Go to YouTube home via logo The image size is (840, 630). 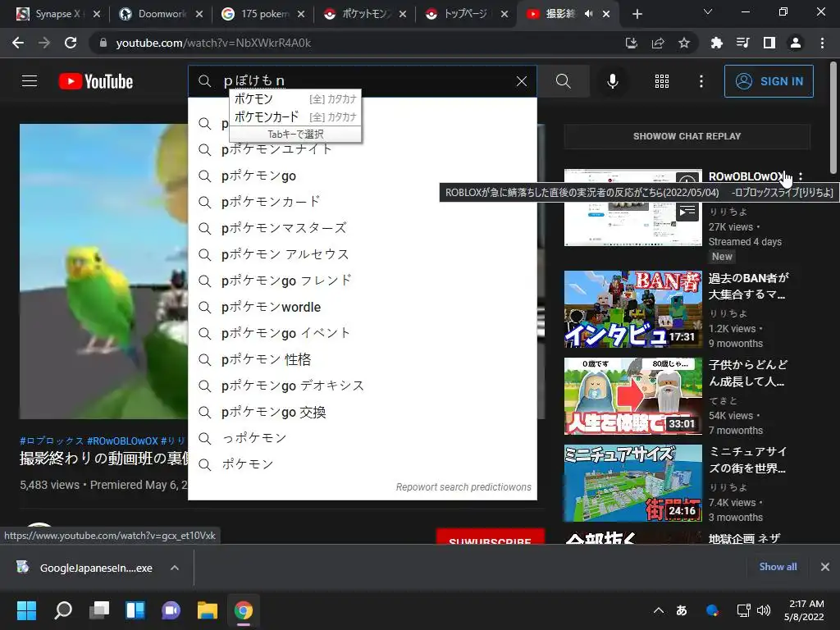tap(96, 81)
